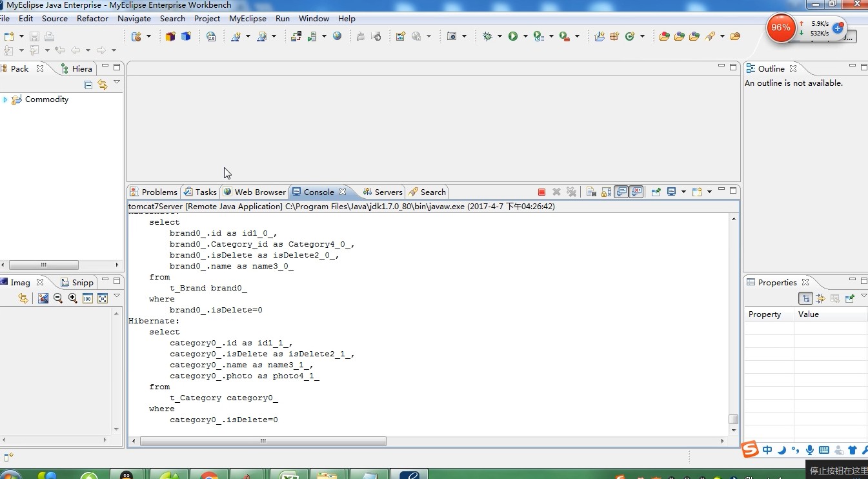This screenshot has height=479, width=868.
Task: Click the Sogou input method S icon
Action: tap(750, 449)
